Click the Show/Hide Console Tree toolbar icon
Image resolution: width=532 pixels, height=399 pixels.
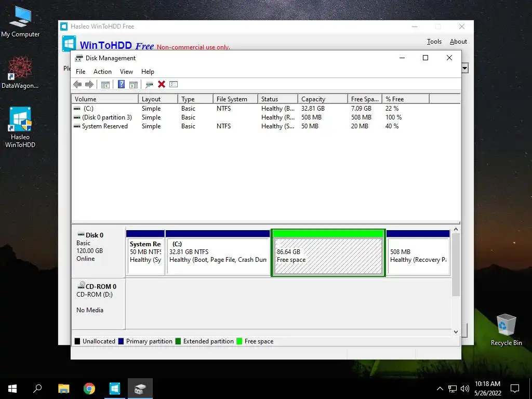click(105, 85)
